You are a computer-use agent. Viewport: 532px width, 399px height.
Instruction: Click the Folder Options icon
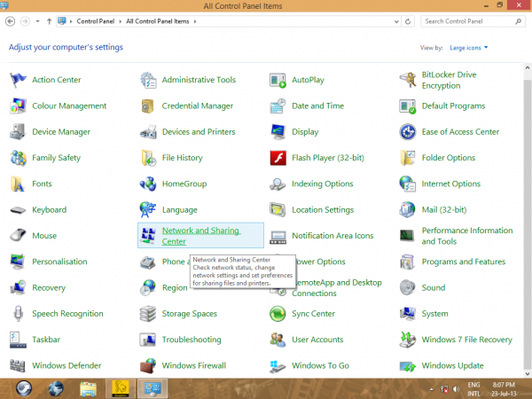pyautogui.click(x=408, y=158)
